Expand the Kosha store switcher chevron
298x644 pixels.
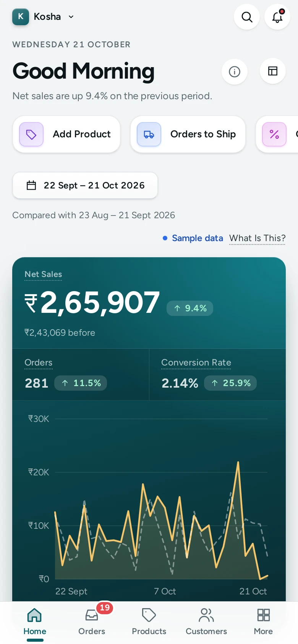tap(71, 17)
